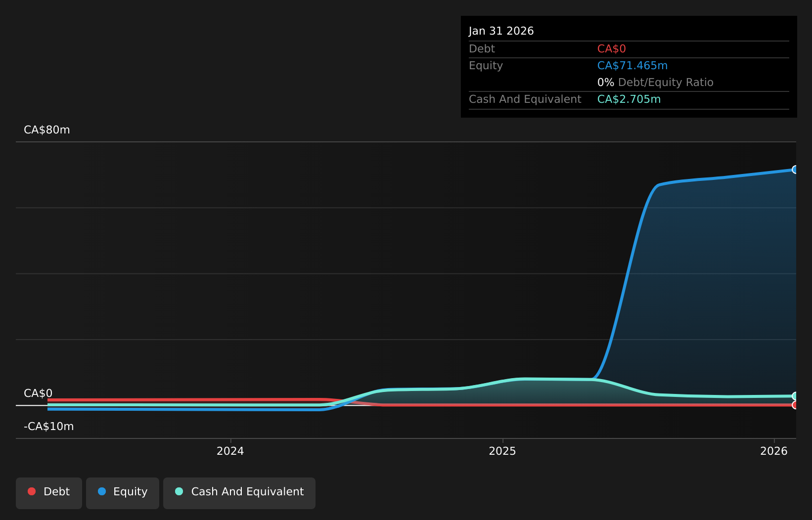
Task: Click the CA$0 y-axis label
Action: click(x=38, y=393)
